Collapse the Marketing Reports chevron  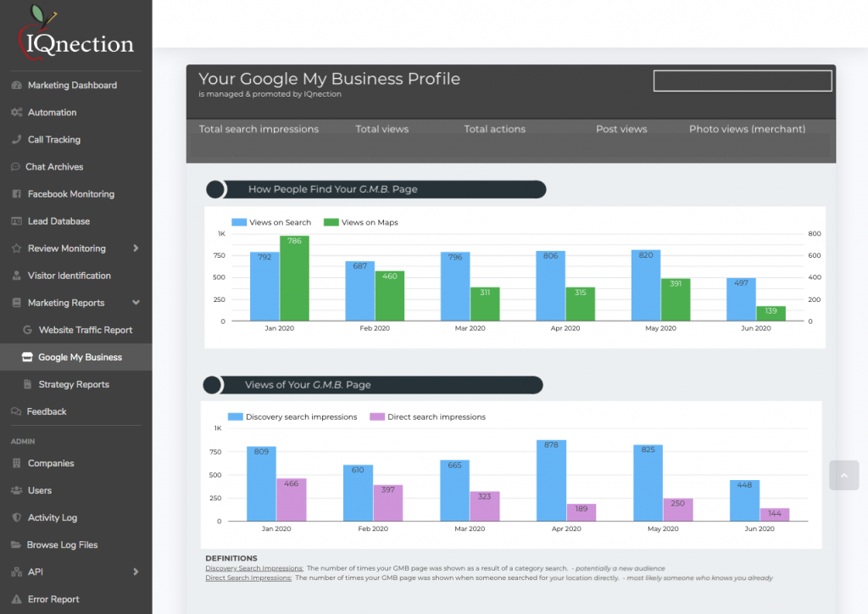pyautogui.click(x=136, y=302)
